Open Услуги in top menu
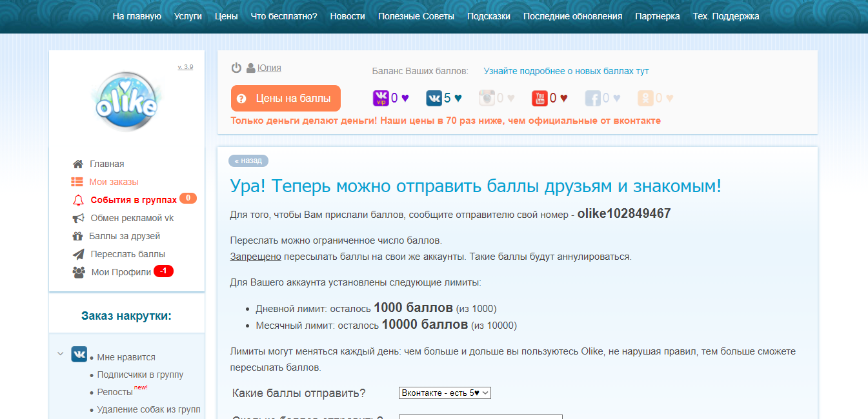This screenshot has height=419, width=868. tap(188, 16)
